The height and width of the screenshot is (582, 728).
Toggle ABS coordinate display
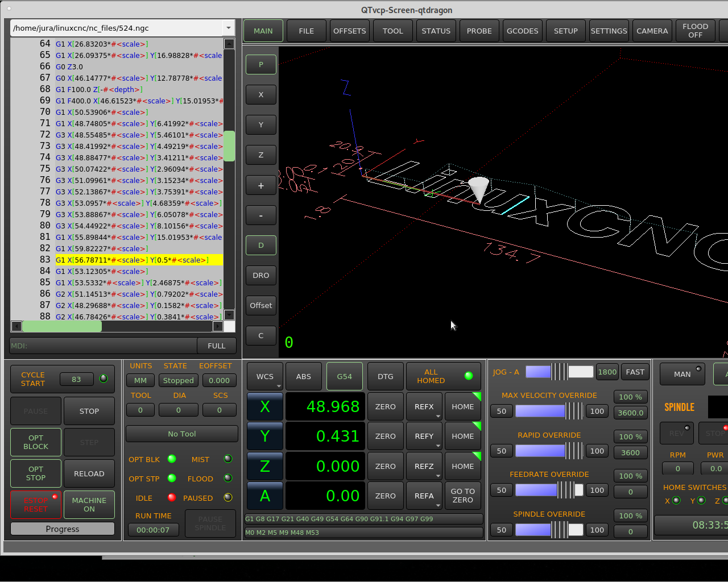(304, 376)
